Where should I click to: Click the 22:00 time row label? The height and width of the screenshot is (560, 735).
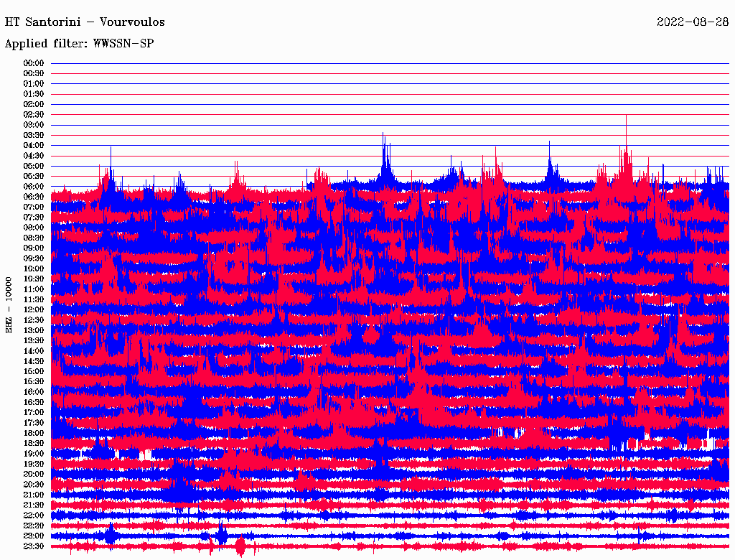(34, 515)
